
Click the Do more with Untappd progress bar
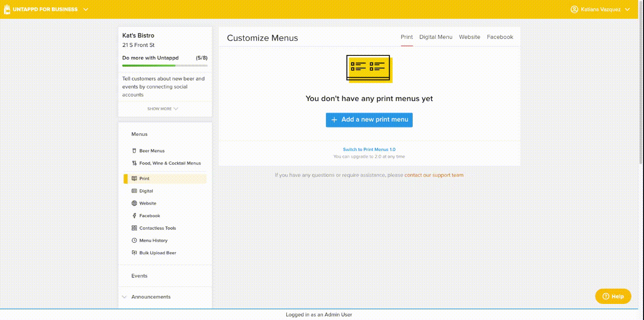tap(165, 66)
